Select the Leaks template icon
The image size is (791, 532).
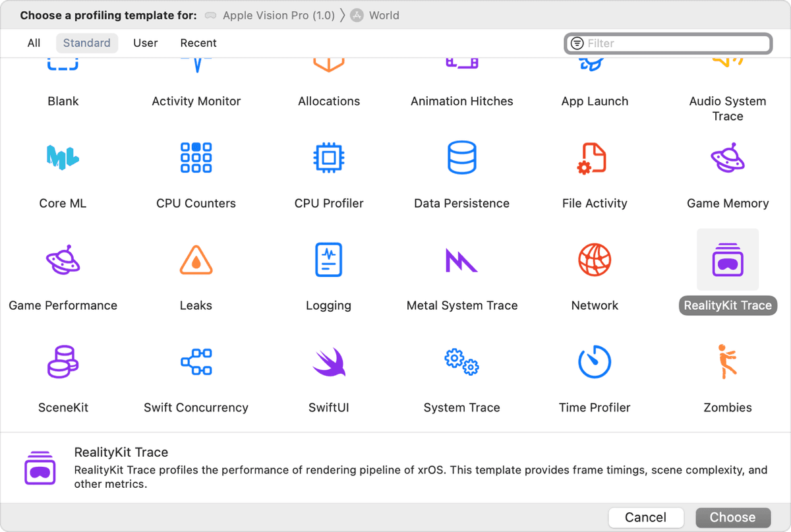pos(196,260)
